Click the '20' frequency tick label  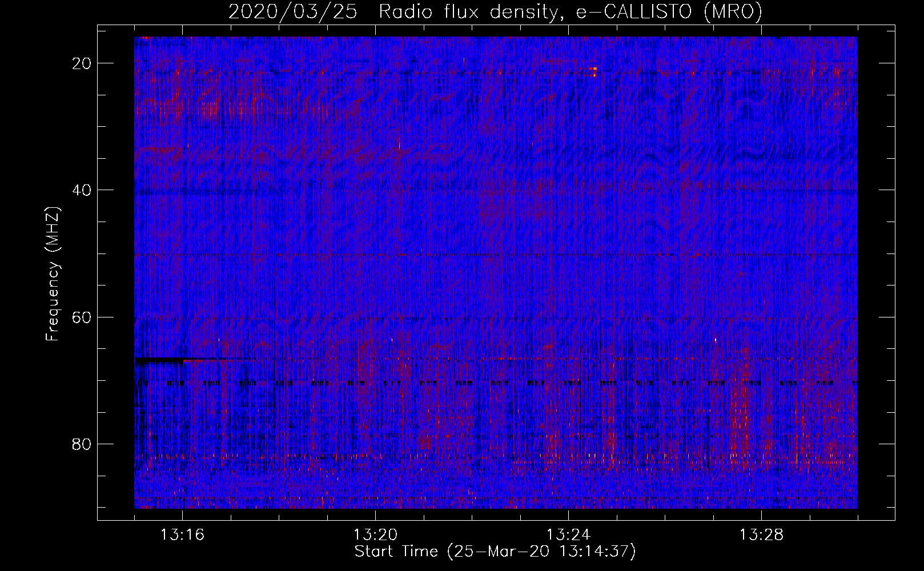pos(82,63)
